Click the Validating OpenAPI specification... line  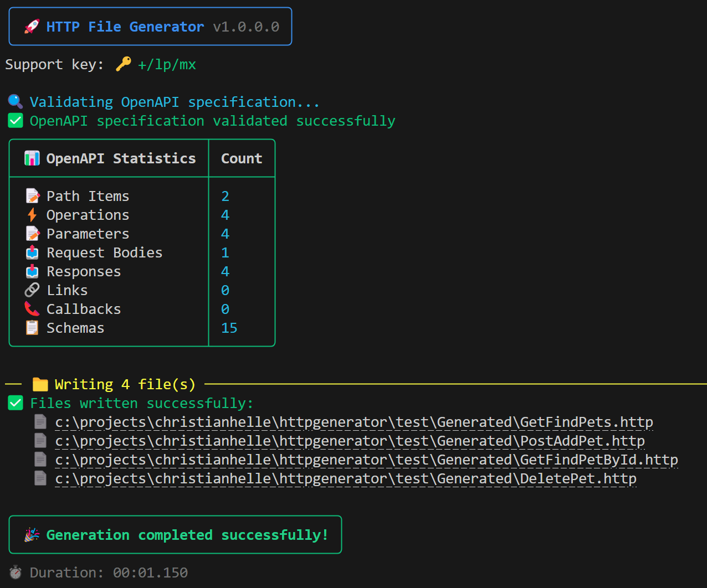tap(175, 102)
